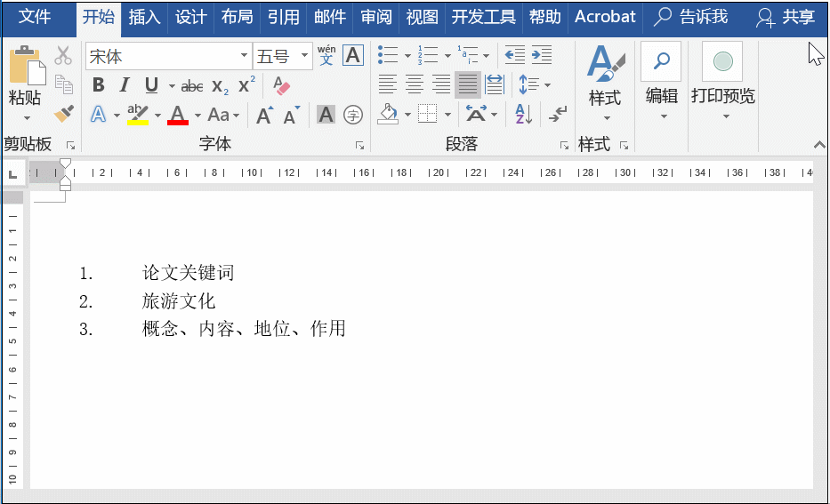This screenshot has width=830, height=504.
Task: Toggle superscript formatting
Action: (246, 84)
